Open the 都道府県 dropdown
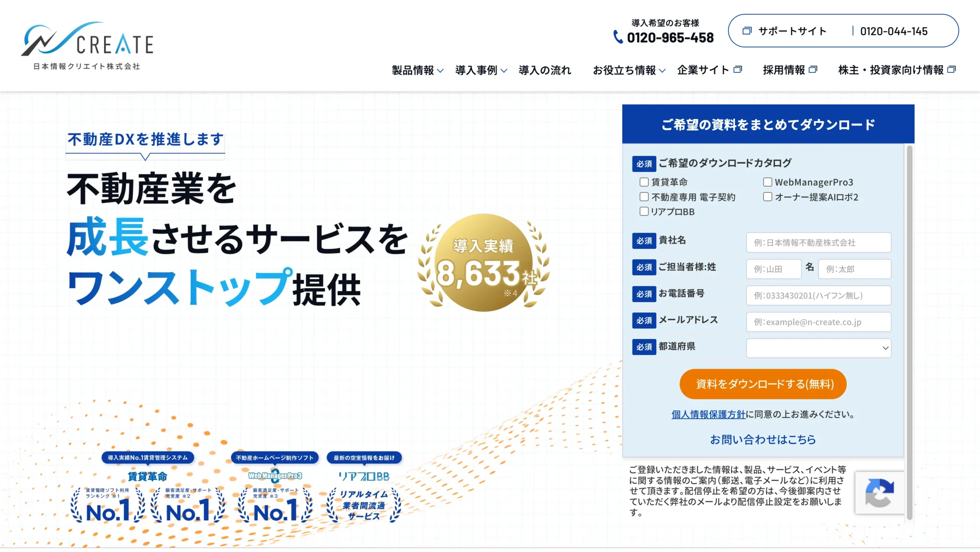 pyautogui.click(x=818, y=348)
